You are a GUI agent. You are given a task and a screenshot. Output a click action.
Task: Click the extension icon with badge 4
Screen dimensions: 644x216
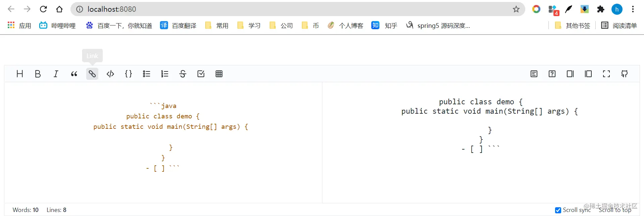click(553, 10)
